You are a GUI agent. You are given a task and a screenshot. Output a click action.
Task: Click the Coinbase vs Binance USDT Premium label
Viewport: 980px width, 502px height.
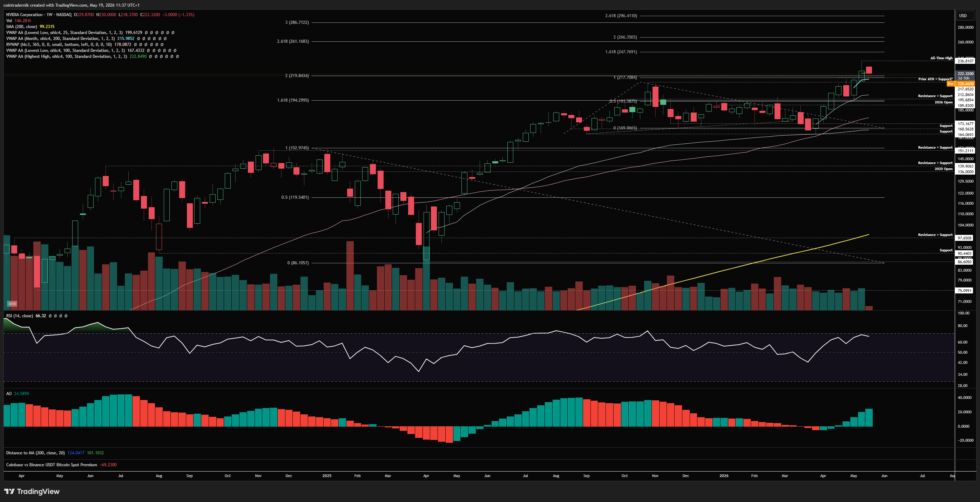[51, 465]
